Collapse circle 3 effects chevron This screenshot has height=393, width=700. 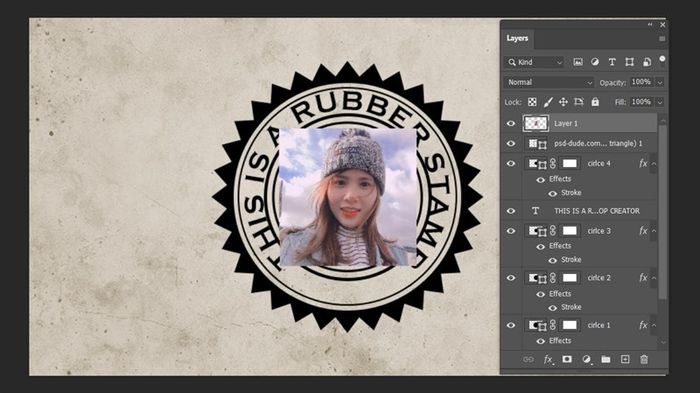coord(654,231)
